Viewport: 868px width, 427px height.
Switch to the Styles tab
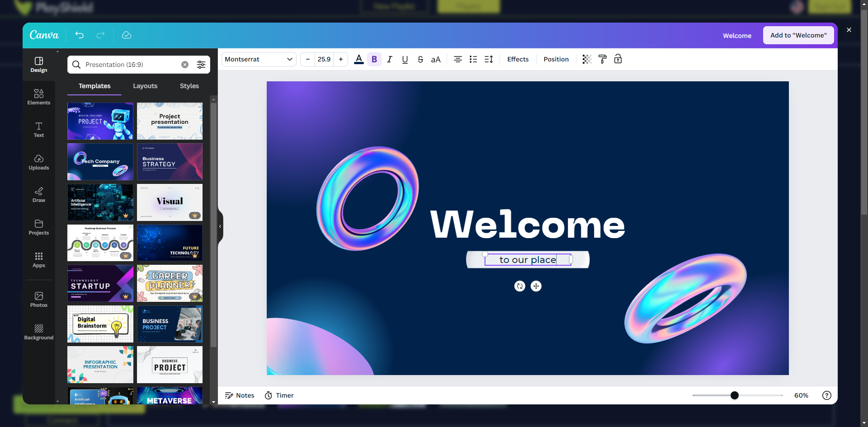point(189,86)
